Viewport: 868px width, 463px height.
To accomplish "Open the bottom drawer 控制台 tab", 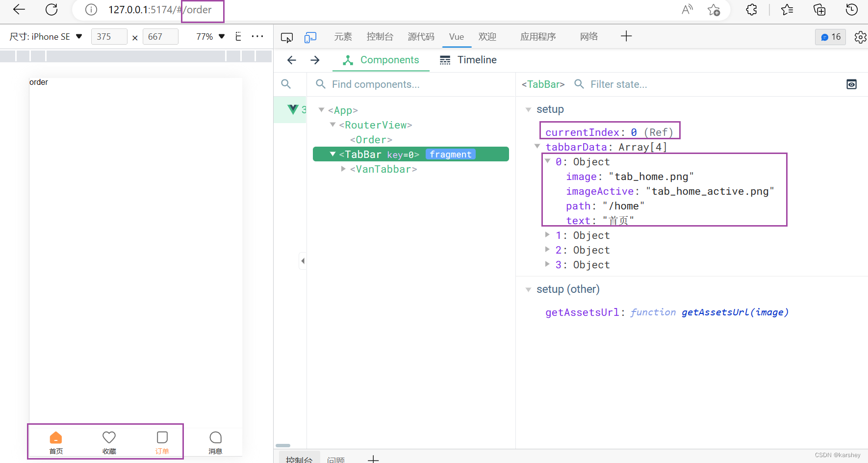I will (x=299, y=459).
